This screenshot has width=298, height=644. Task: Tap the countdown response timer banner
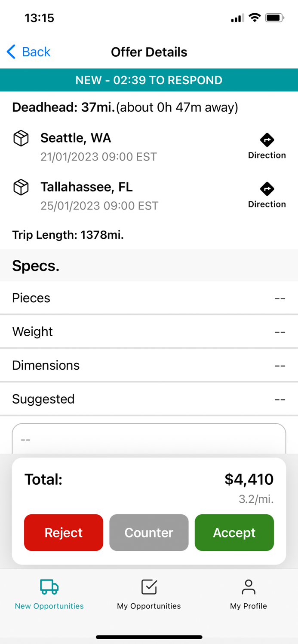pos(149,80)
